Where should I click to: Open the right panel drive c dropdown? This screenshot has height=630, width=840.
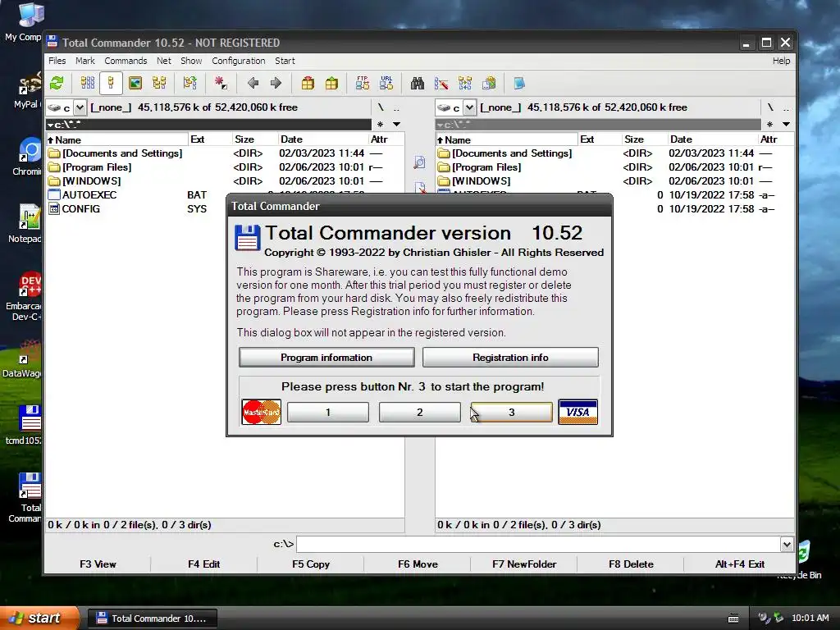point(469,107)
